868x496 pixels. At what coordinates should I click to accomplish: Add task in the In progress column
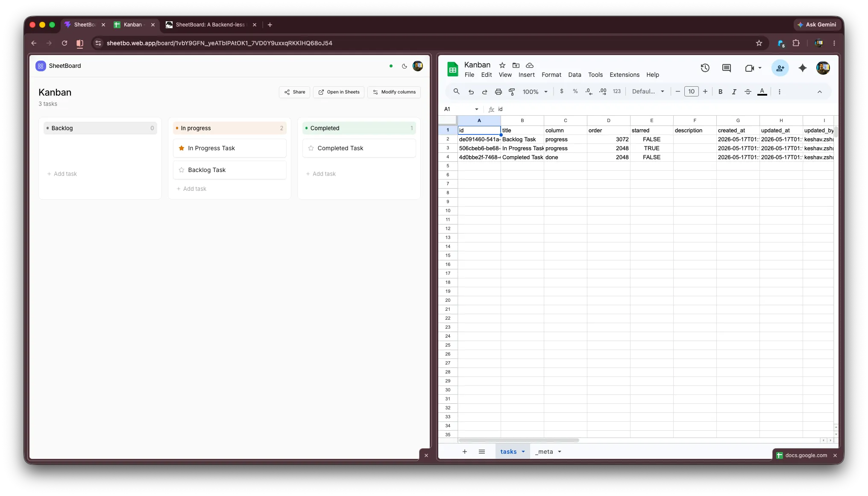(191, 189)
